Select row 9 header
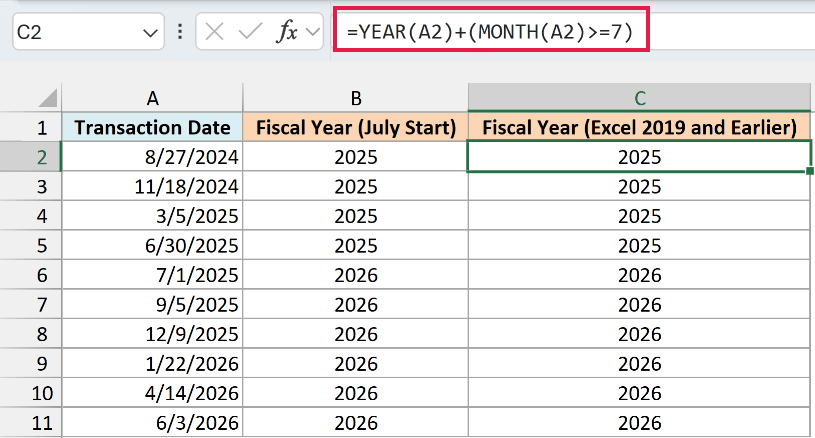This screenshot has width=815, height=438. point(31,364)
